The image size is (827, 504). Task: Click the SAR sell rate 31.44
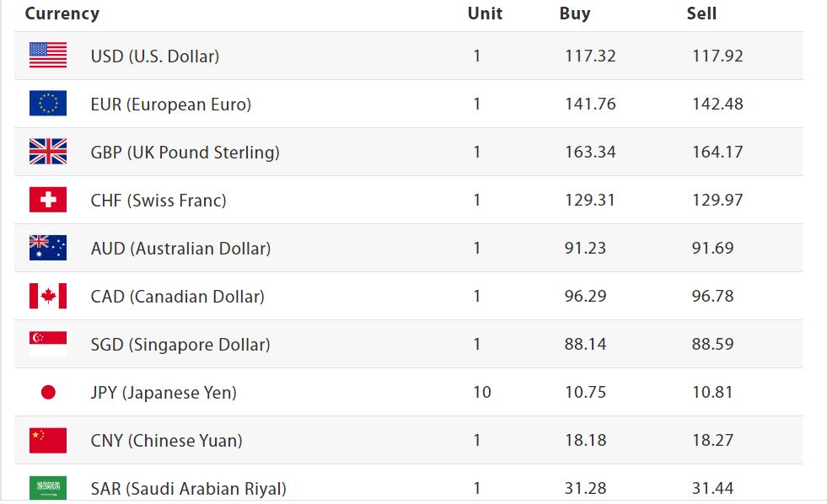tap(712, 489)
